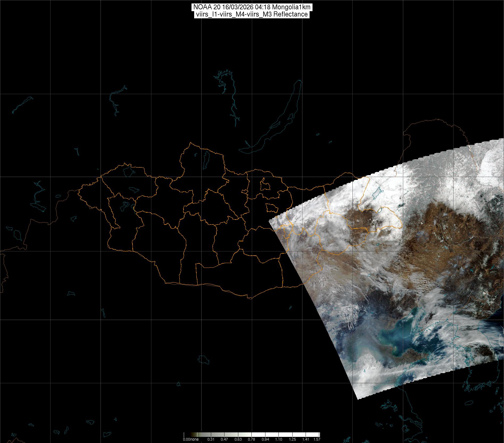Viewport: 504px width, 443px height.
Task: Click the 0.78 value on the colorbar
Action: click(251, 439)
